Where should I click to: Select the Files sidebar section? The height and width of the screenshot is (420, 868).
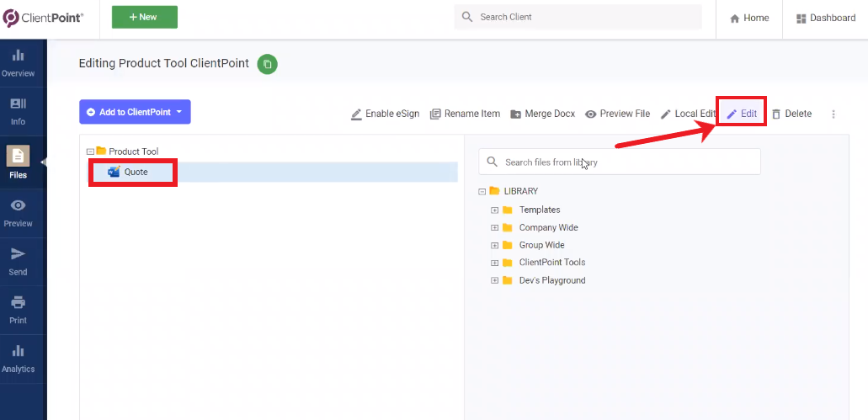pyautogui.click(x=19, y=162)
